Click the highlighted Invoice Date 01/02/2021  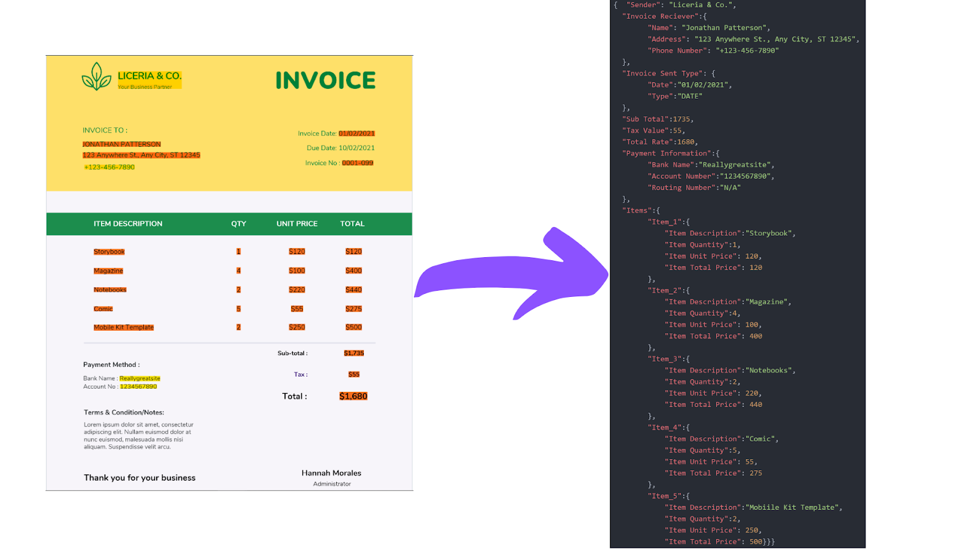358,133
